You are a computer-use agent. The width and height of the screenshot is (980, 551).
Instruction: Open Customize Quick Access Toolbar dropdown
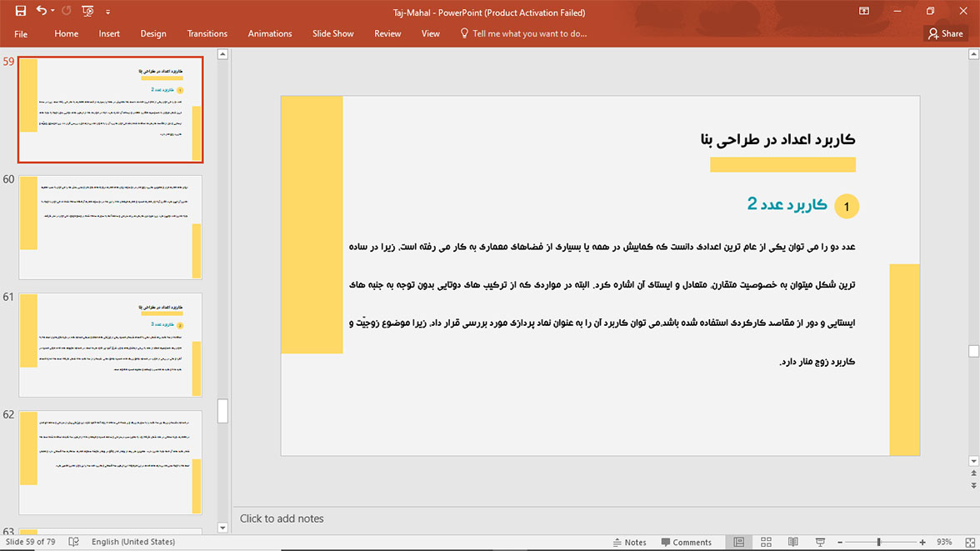pyautogui.click(x=107, y=13)
